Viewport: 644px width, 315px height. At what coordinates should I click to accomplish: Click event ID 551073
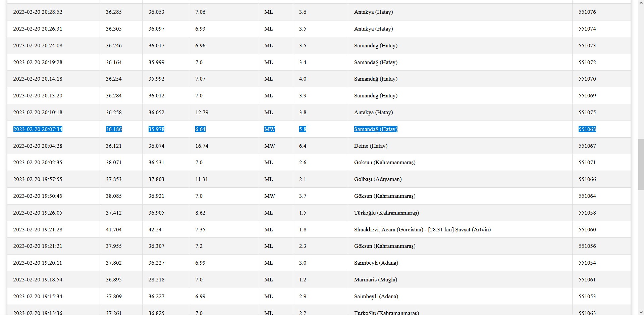[x=587, y=46]
